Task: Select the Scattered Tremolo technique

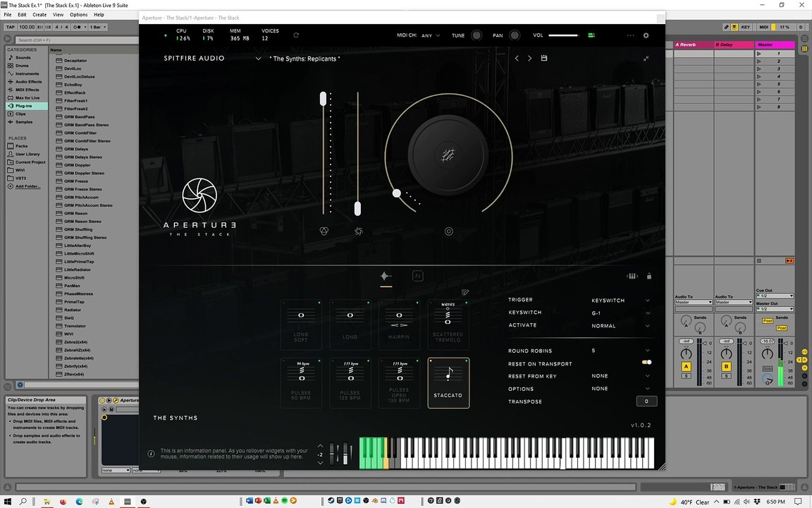Action: 448,325
